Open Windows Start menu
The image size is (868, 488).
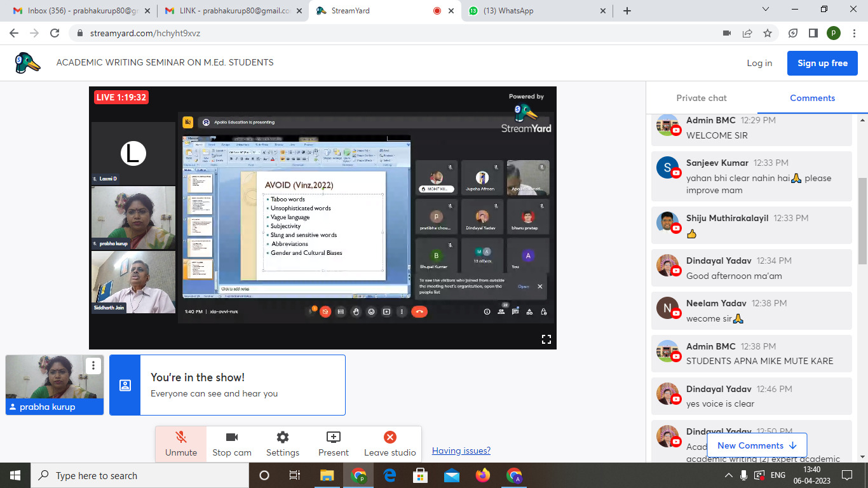(x=15, y=475)
